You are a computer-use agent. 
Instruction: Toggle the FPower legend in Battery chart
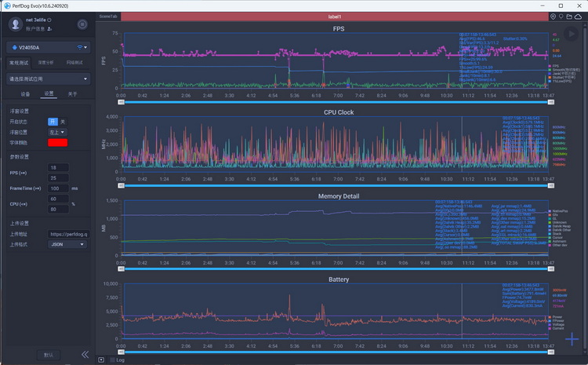[556, 321]
